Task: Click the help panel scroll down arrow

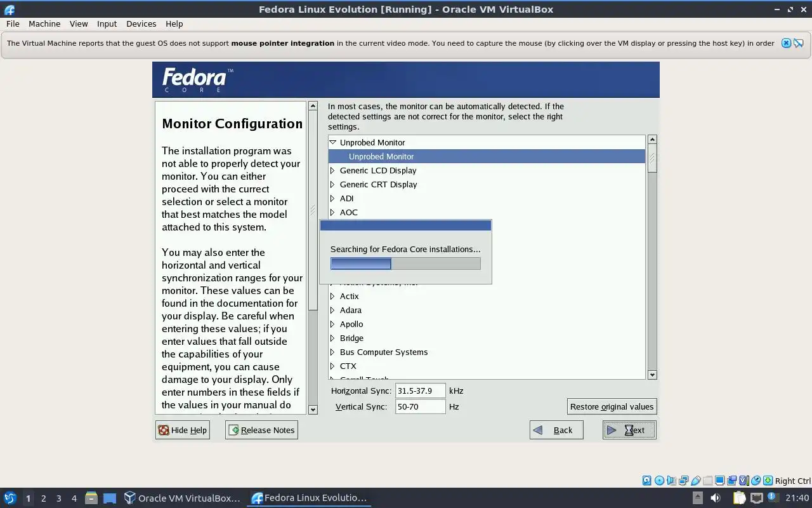Action: point(313,410)
